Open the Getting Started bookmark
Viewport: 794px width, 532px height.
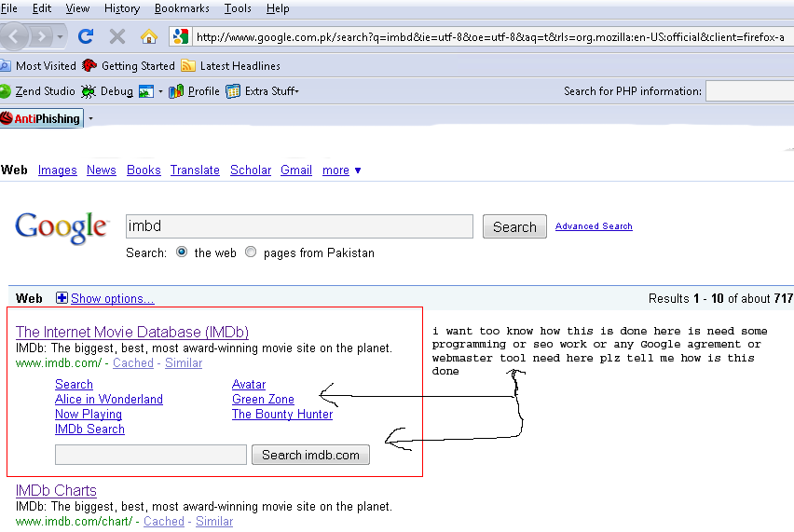(x=129, y=66)
